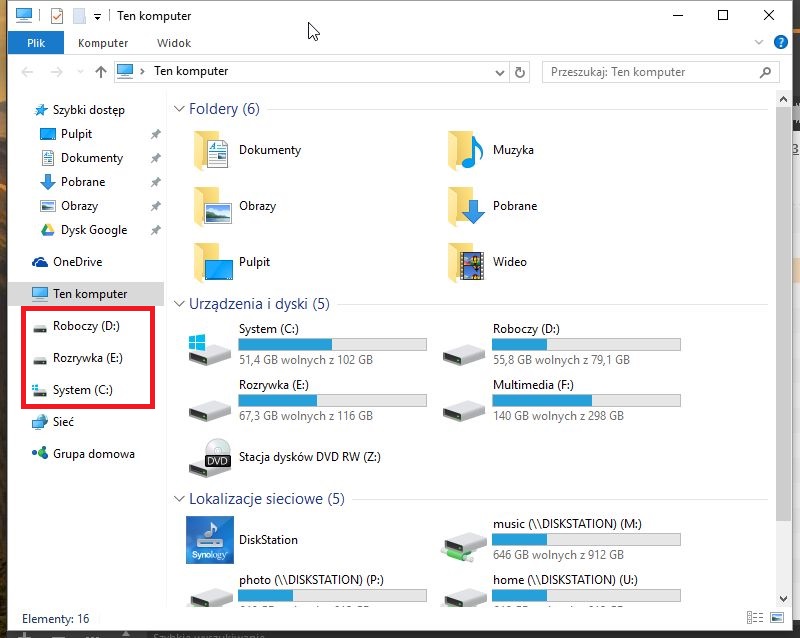This screenshot has width=800, height=638.
Task: Switch to the Widok tab
Action: (173, 43)
